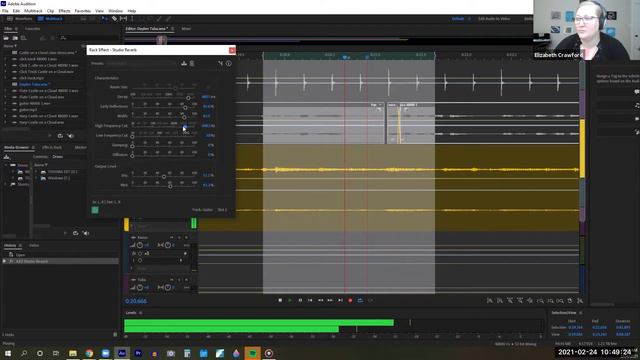
Task: Switch to Waveform editor view
Action: 20,19
